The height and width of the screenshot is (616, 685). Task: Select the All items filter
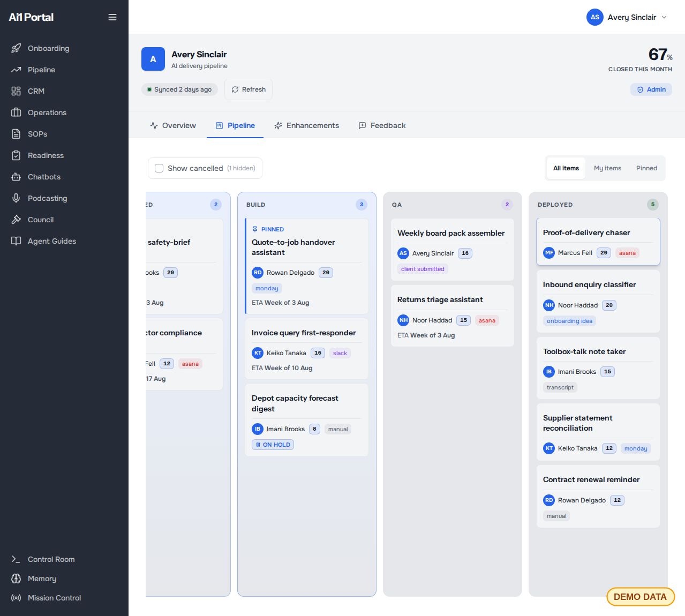pyautogui.click(x=566, y=168)
